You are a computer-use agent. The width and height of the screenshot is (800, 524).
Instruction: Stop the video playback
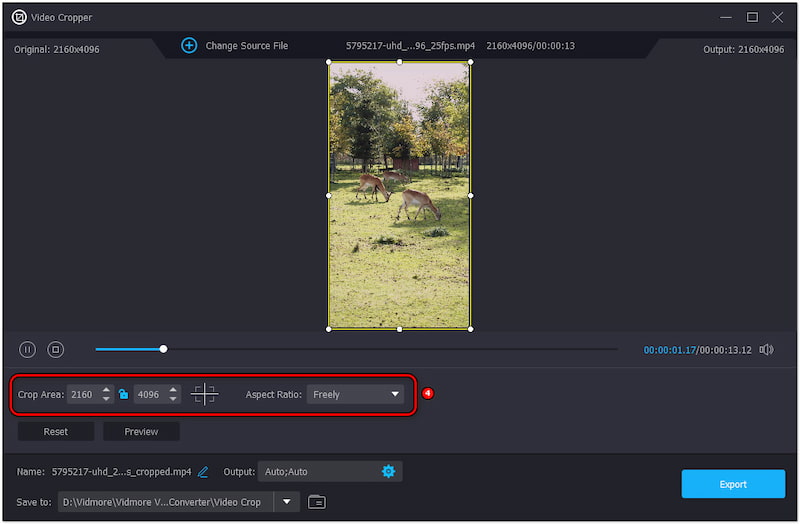tap(56, 350)
